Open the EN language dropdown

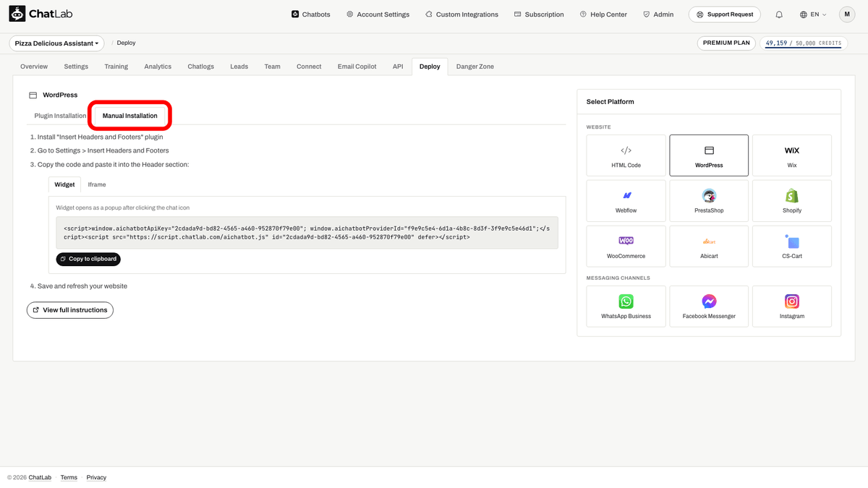point(813,14)
